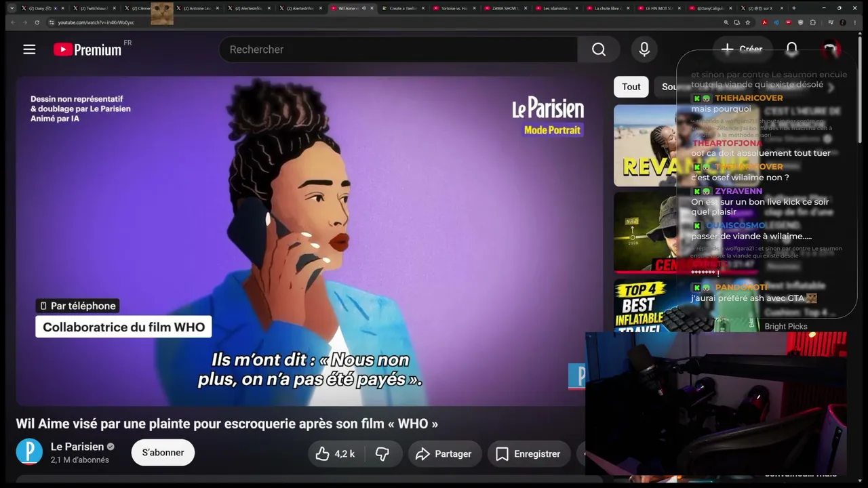
Task: Dislike the Wil Aime video
Action: (382, 454)
